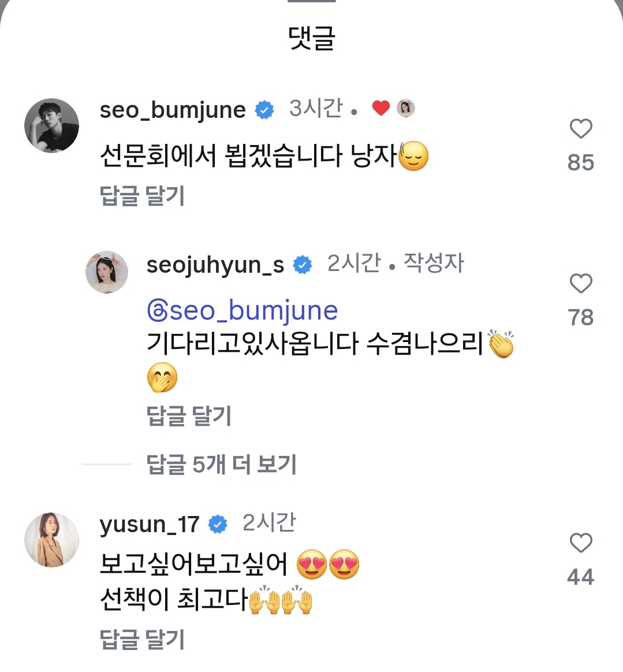Open the @seo_bumjune mention link
This screenshot has width=623, height=672.
[x=243, y=311]
